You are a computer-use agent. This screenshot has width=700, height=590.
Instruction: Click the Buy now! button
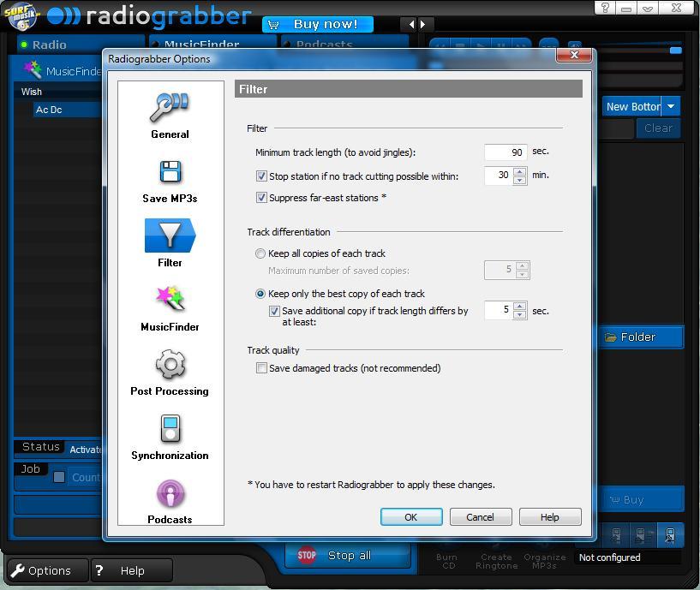coord(317,24)
